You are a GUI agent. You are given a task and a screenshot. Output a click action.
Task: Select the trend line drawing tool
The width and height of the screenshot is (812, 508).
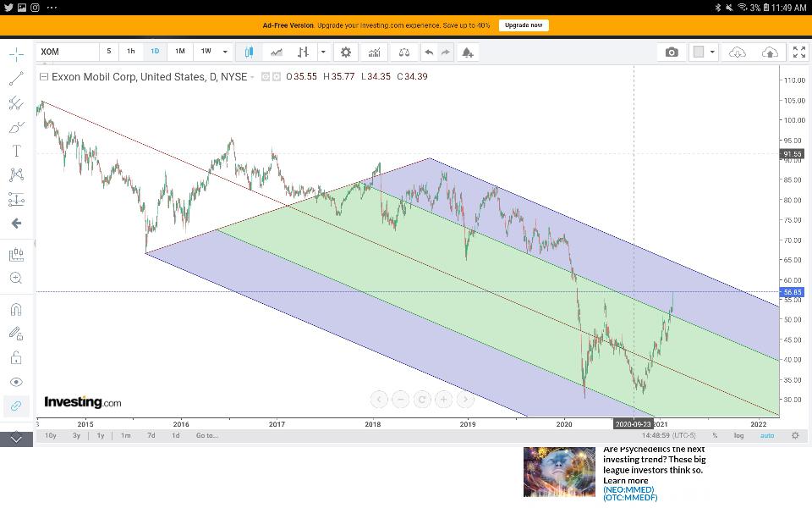tap(16, 79)
